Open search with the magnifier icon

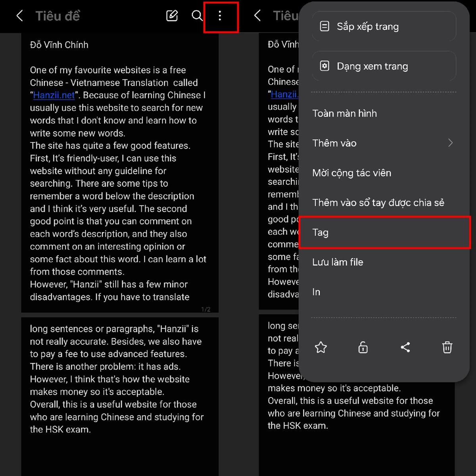[x=197, y=16]
